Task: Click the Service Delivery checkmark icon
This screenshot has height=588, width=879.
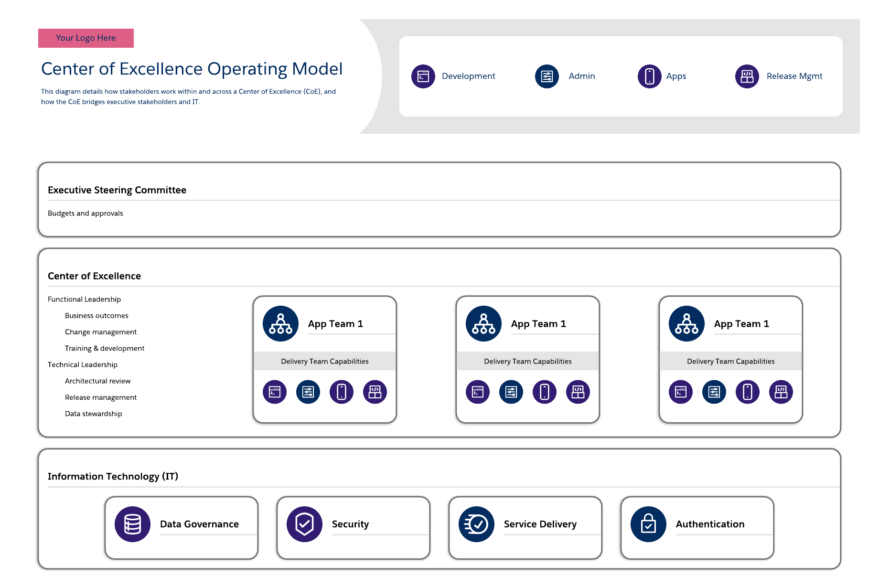Action: coord(476,524)
